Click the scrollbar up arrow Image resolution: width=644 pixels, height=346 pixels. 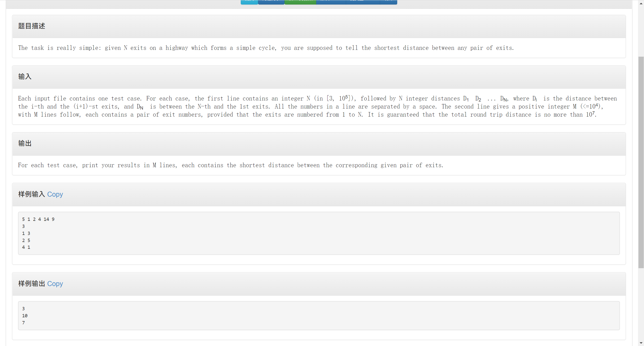pos(641,3)
